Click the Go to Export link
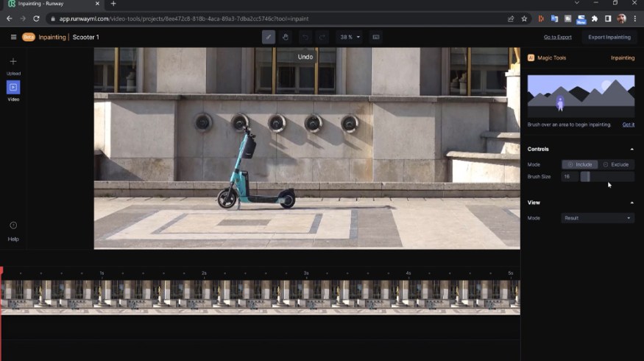The height and width of the screenshot is (361, 644). point(557,37)
